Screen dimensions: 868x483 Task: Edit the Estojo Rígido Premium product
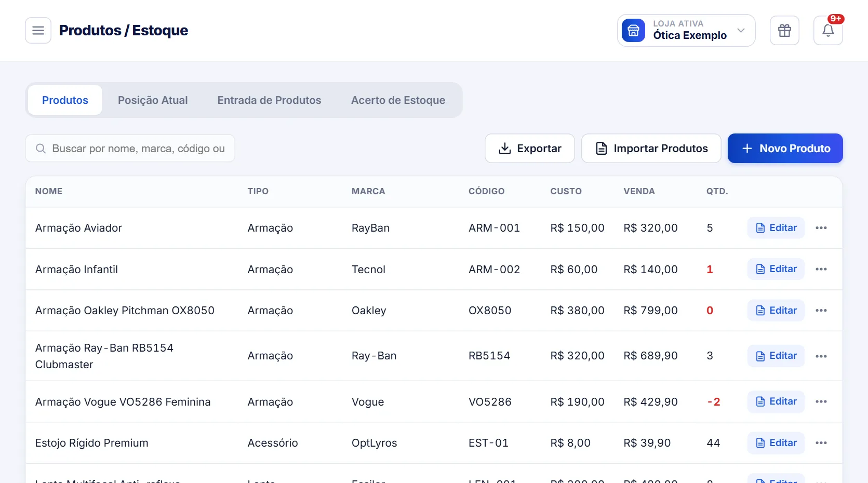click(x=776, y=443)
